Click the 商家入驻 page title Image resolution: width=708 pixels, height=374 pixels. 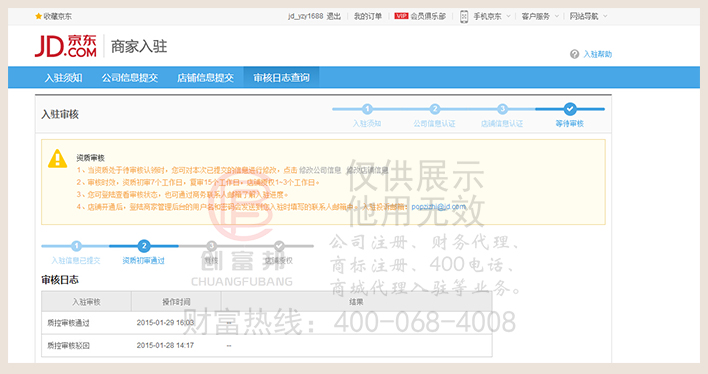(139, 46)
